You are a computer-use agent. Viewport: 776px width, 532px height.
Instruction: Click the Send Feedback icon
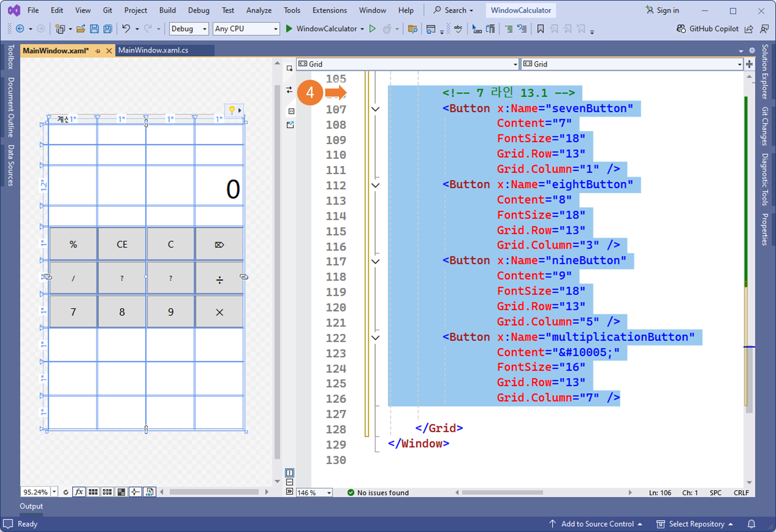tap(765, 29)
